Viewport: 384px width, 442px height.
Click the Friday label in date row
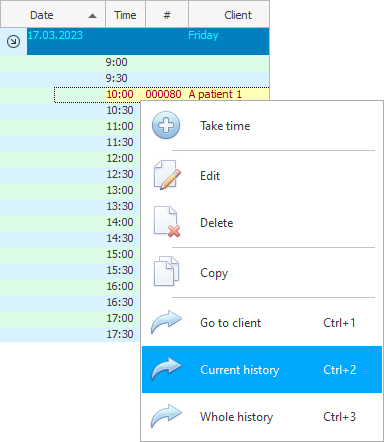tap(203, 35)
